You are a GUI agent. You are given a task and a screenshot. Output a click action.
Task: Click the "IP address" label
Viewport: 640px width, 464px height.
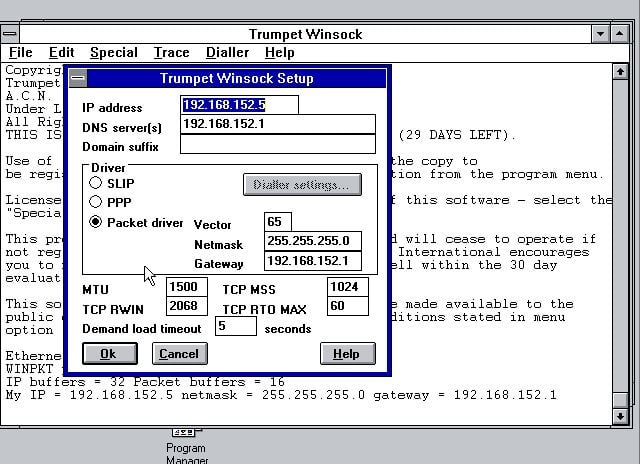click(x=112, y=108)
